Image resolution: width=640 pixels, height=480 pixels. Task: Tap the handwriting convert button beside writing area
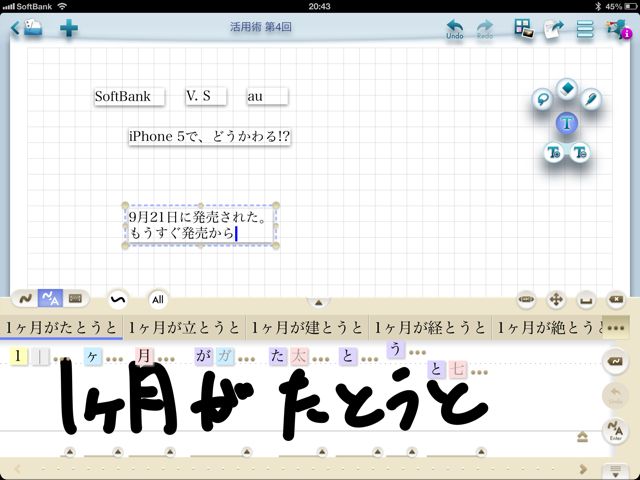[x=615, y=362]
